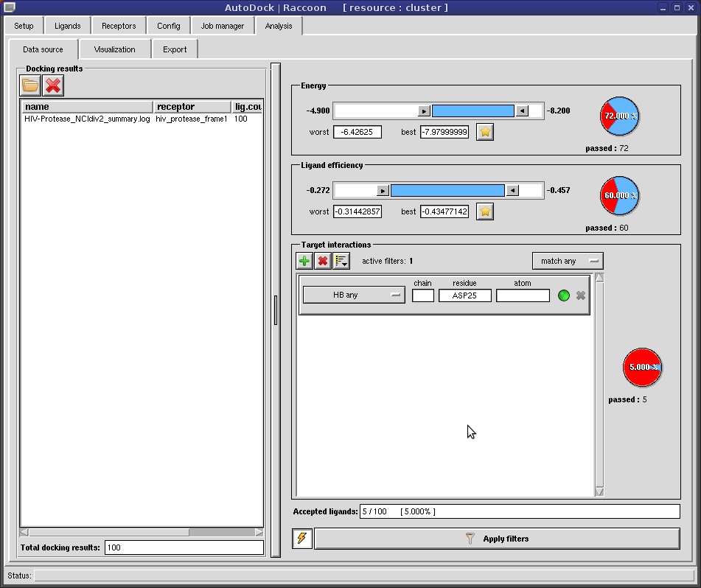Click the scroll left arrow of results list
The width and height of the screenshot is (701, 588).
tap(24, 532)
